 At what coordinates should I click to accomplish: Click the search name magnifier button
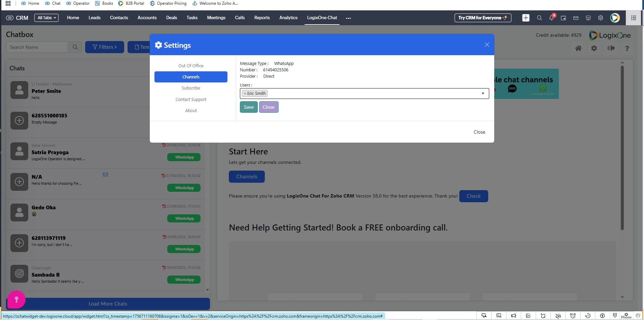pyautogui.click(x=75, y=47)
